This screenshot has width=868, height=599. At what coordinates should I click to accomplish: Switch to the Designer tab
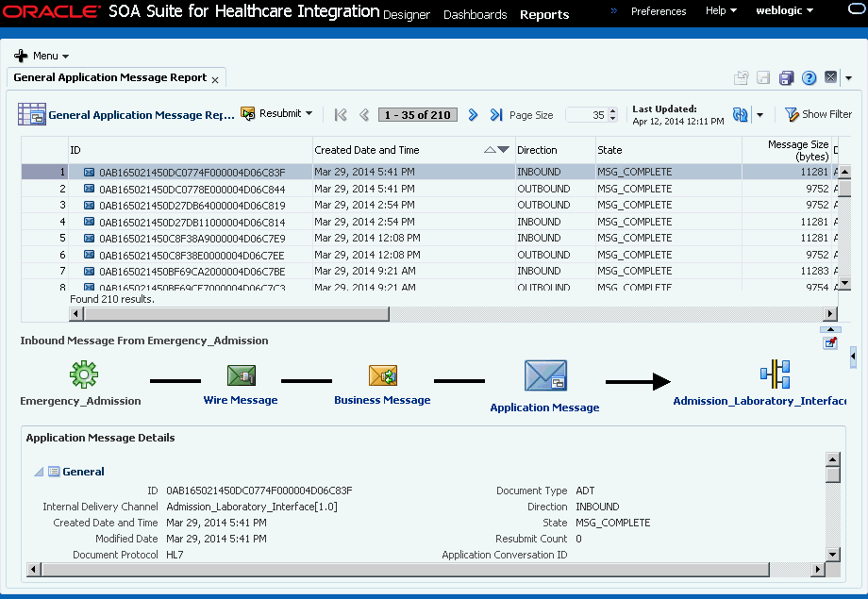pos(407,14)
